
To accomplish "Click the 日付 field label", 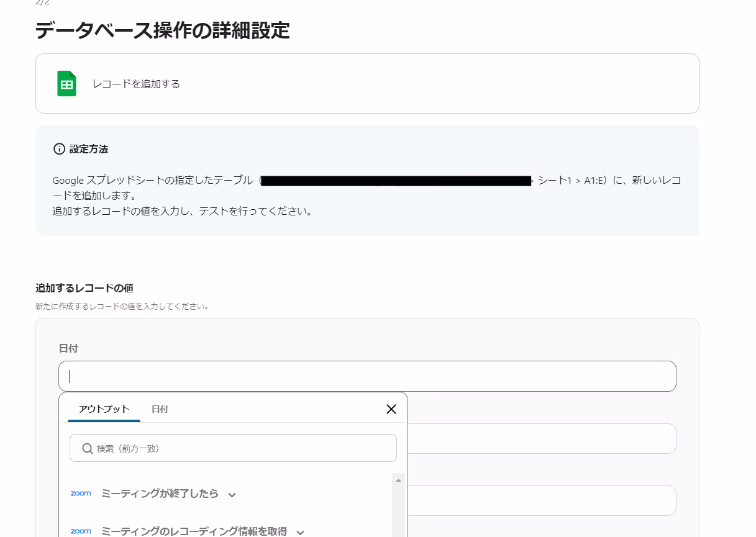I will [68, 349].
